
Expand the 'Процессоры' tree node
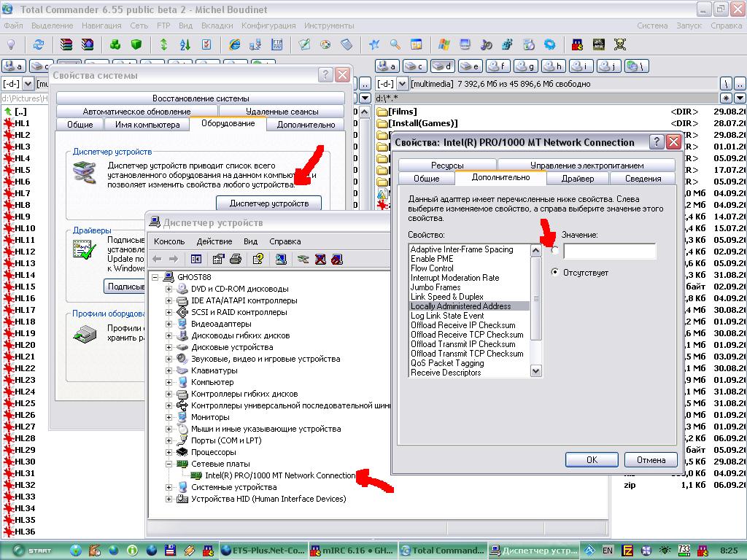[x=169, y=452]
